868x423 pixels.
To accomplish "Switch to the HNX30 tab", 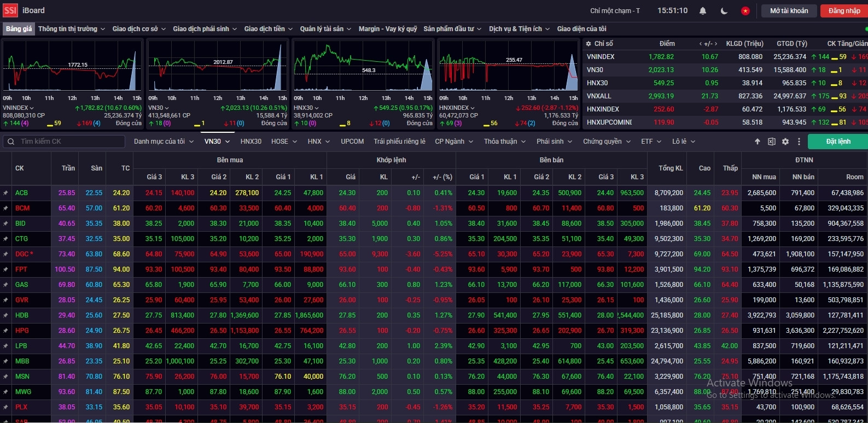I will pyautogui.click(x=251, y=142).
